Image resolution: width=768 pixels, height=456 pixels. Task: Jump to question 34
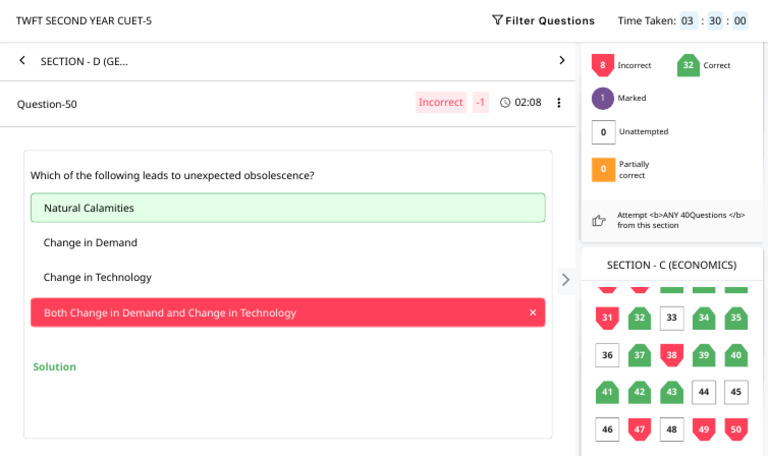point(704,318)
